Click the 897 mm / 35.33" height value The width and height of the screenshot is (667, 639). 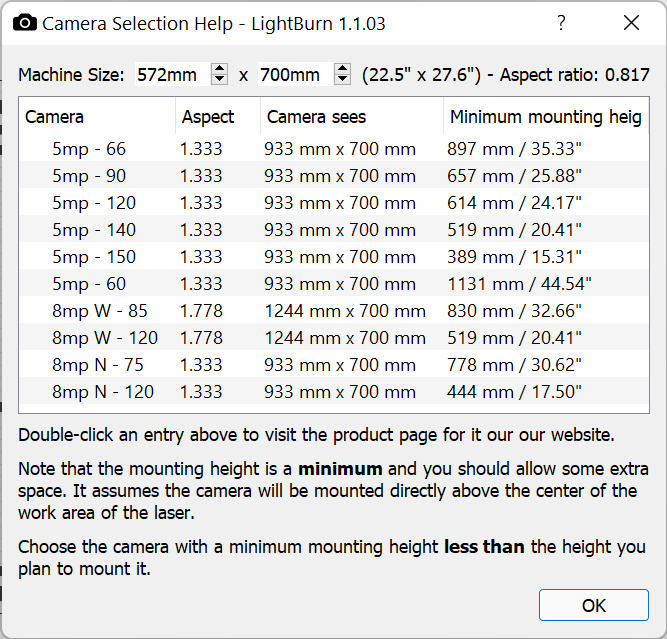coord(514,149)
